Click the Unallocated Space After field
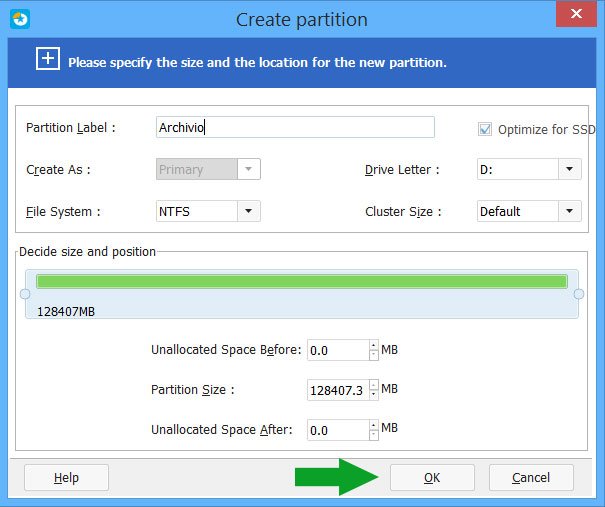This screenshot has height=507, width=605. 338,430
